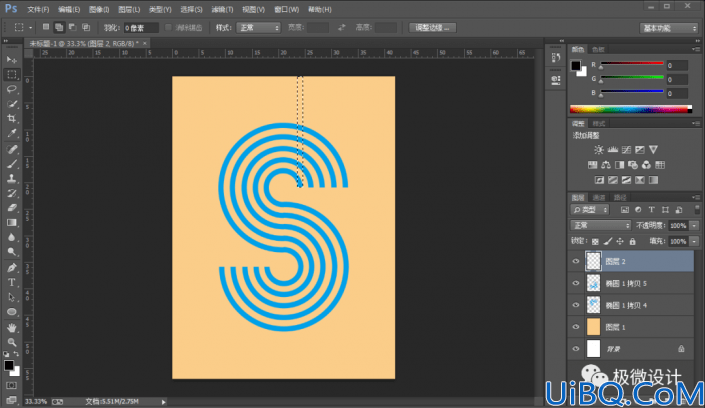705x408 pixels.
Task: Select the Horizontal Type tool
Action: click(x=12, y=282)
